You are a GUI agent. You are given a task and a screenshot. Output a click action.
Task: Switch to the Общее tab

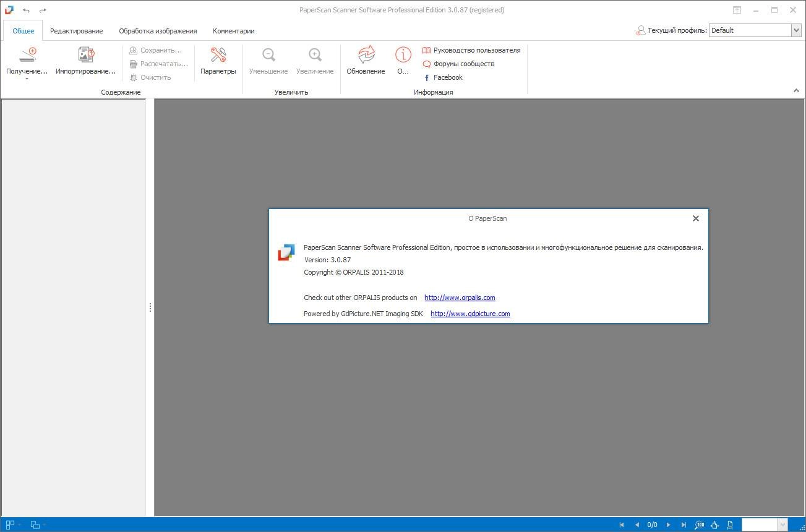pos(24,31)
